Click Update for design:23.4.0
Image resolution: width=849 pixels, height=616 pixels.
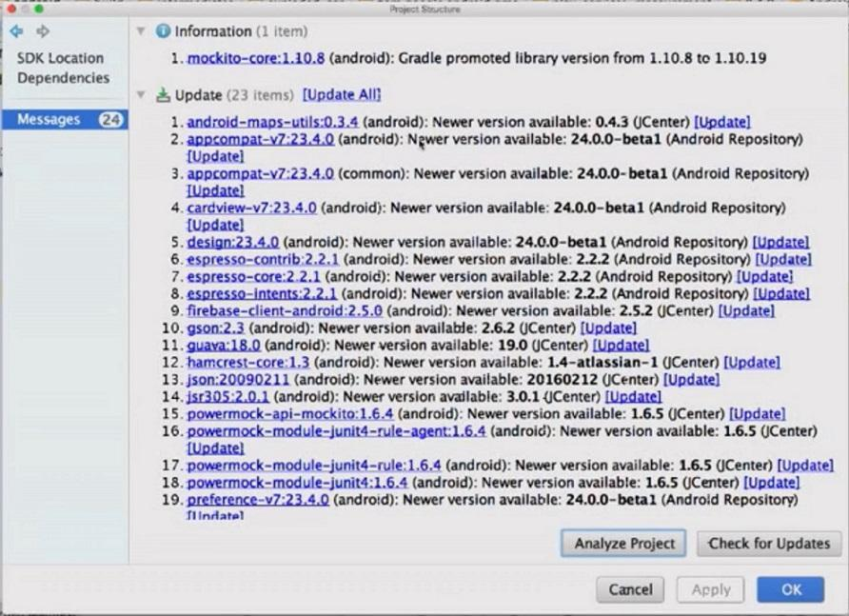coord(780,242)
